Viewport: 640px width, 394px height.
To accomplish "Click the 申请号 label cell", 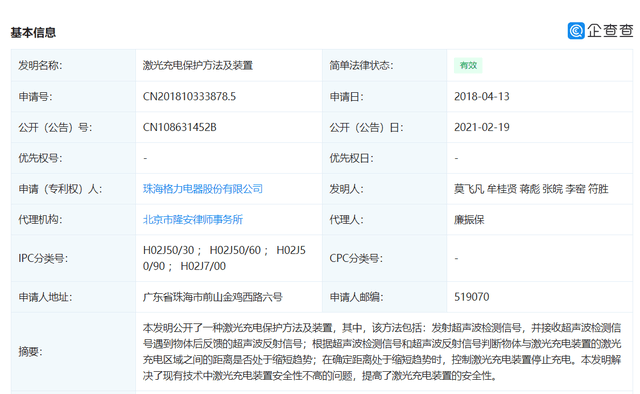I will (x=73, y=96).
